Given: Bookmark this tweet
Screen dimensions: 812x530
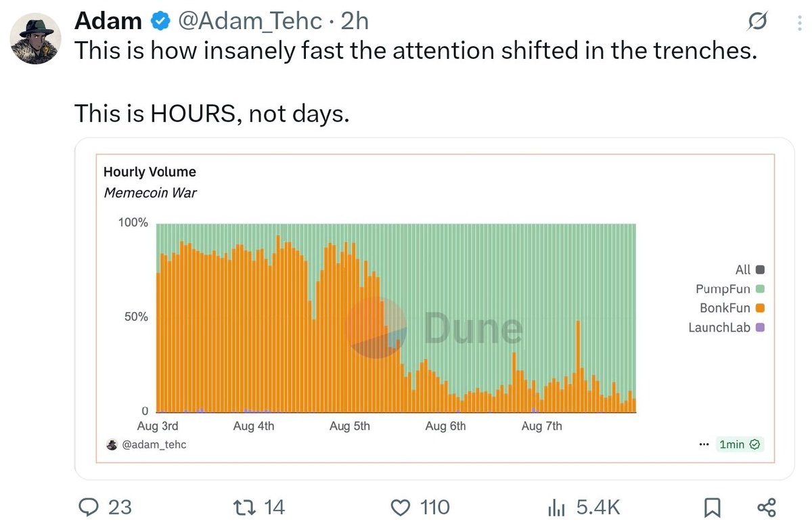Looking at the screenshot, I should (x=713, y=507).
